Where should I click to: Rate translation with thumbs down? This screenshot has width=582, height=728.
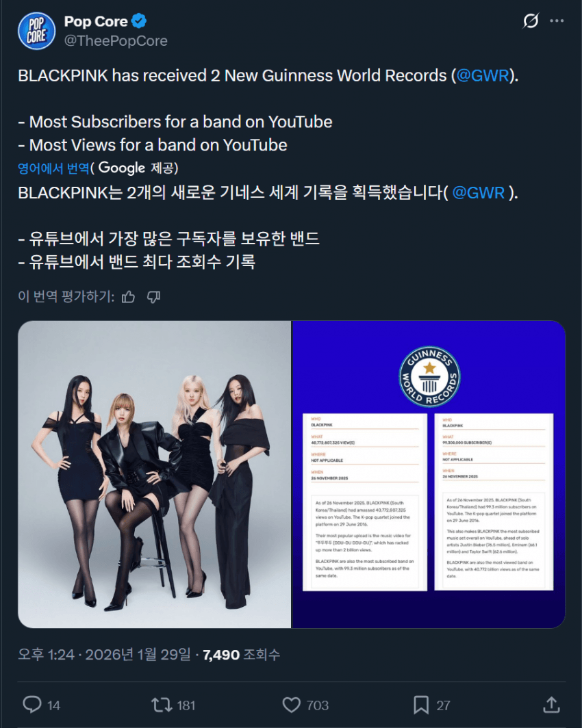click(154, 297)
